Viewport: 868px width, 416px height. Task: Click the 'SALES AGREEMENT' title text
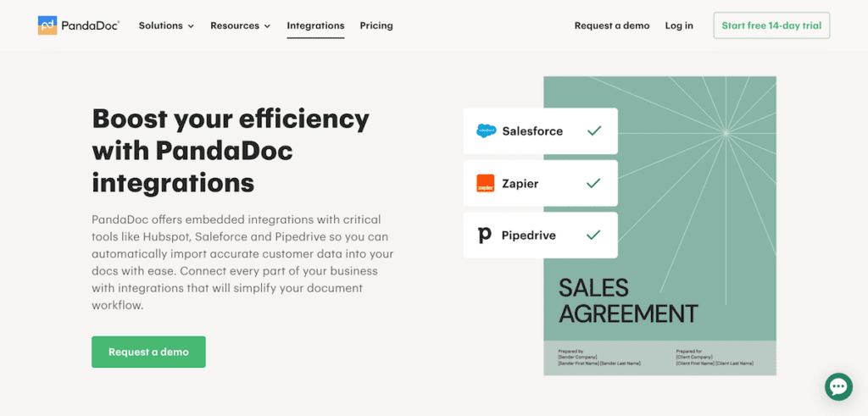(x=628, y=301)
